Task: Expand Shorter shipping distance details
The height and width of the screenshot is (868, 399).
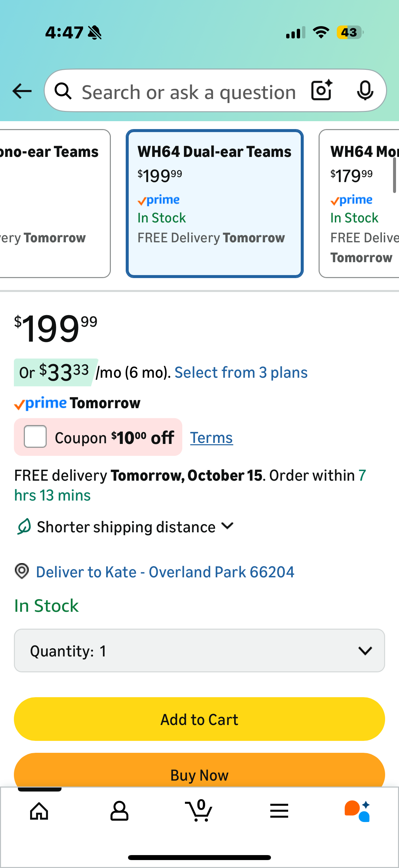Action: pyautogui.click(x=228, y=526)
